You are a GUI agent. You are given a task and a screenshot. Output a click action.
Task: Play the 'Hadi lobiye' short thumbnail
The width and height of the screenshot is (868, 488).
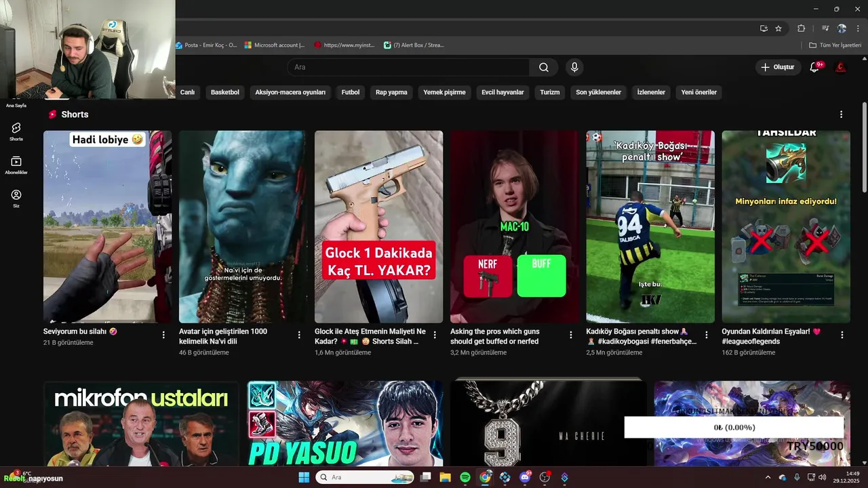[x=108, y=227]
